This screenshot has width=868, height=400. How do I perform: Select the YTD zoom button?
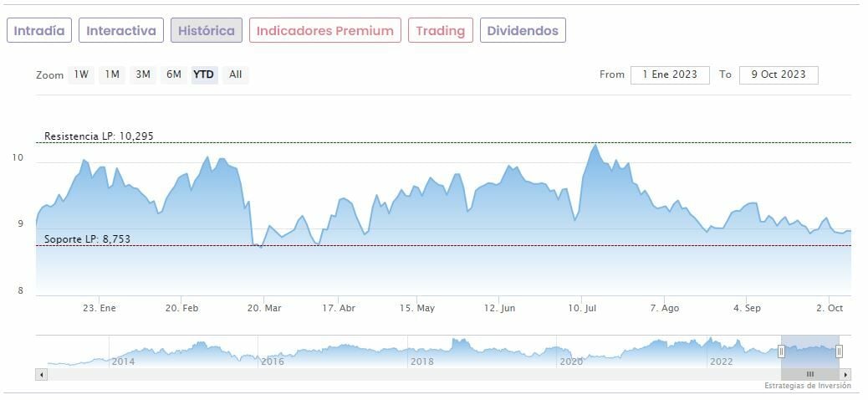click(204, 74)
